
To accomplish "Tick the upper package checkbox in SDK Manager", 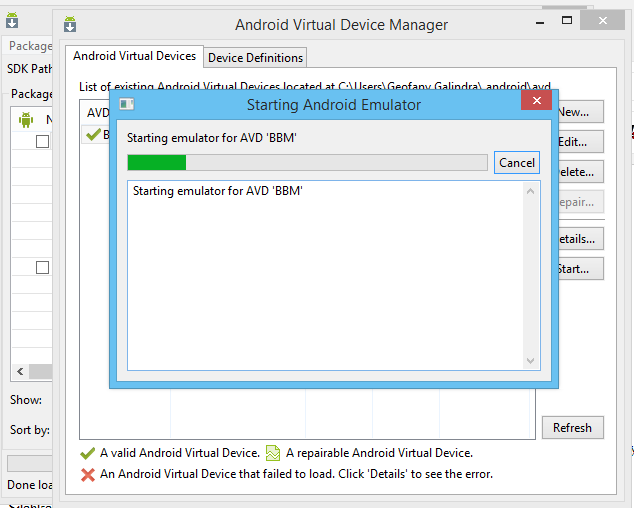I will point(42,142).
